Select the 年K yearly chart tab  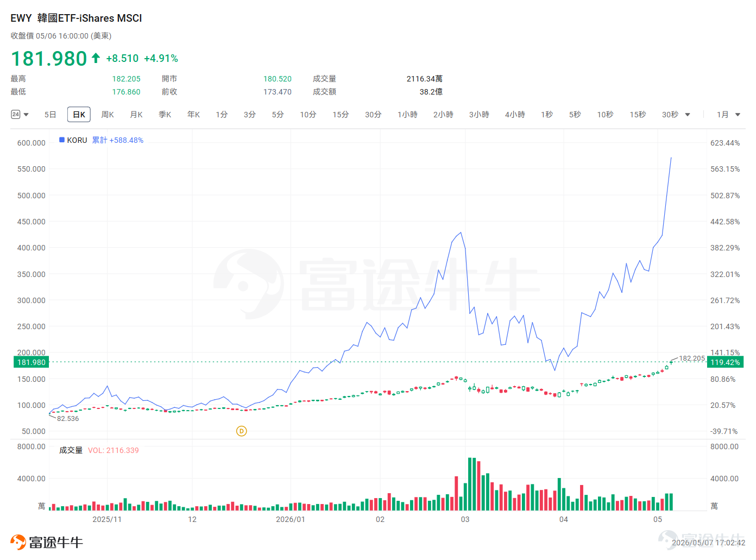pos(194,115)
